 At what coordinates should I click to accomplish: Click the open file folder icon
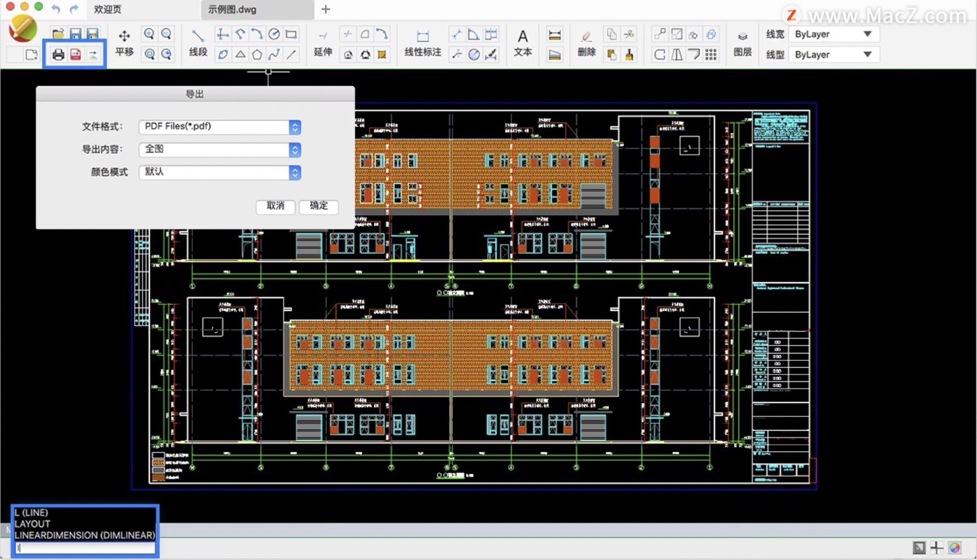(58, 34)
